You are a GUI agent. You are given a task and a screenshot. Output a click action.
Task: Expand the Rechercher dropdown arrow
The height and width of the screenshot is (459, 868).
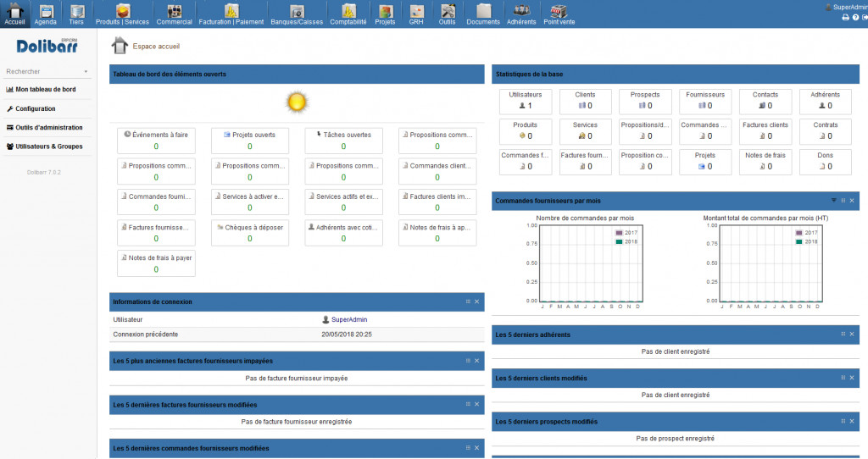point(86,72)
